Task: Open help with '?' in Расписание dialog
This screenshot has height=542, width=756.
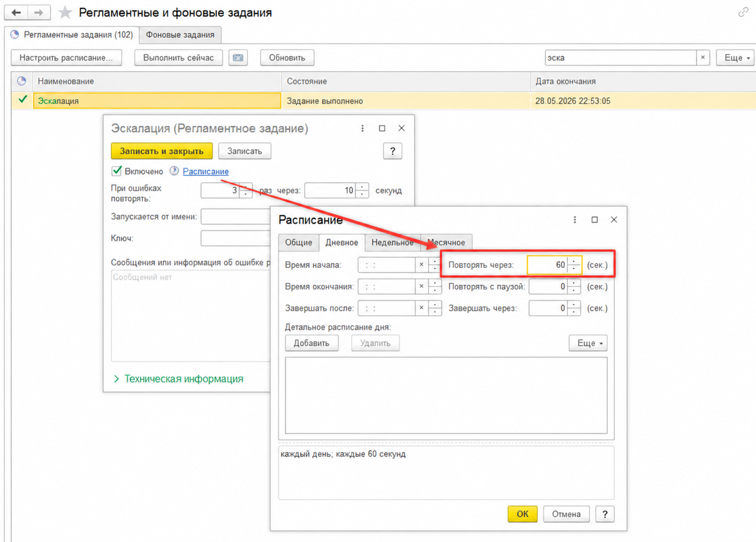Action: coord(605,514)
